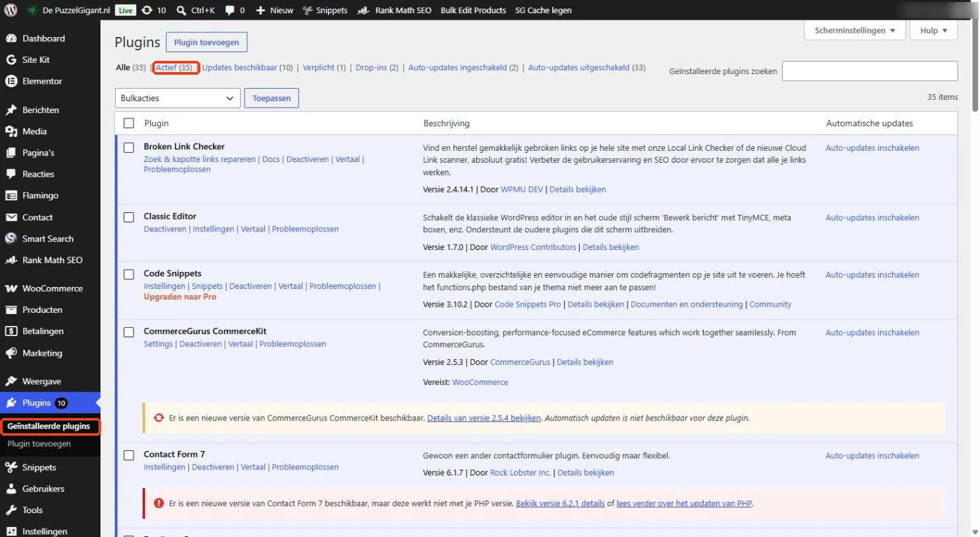Viewport: 980px width, 537px height.
Task: Check the Classic Editor checkbox
Action: tap(129, 217)
